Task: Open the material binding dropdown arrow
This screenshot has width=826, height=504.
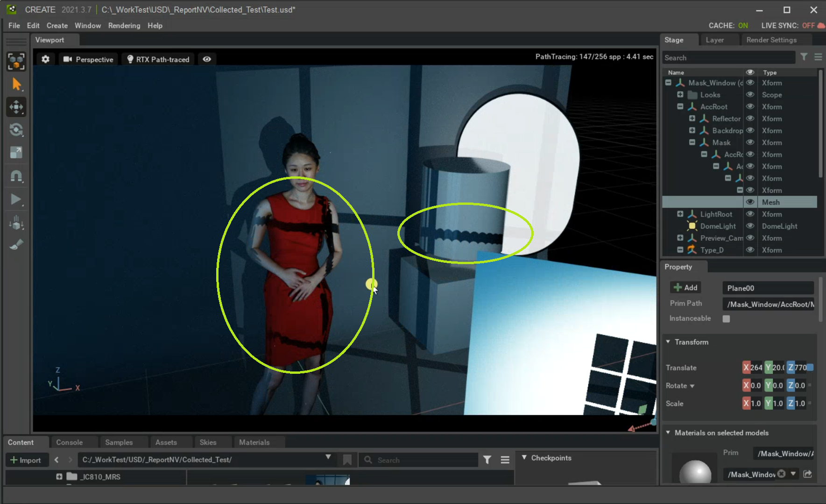Action: coord(793,474)
